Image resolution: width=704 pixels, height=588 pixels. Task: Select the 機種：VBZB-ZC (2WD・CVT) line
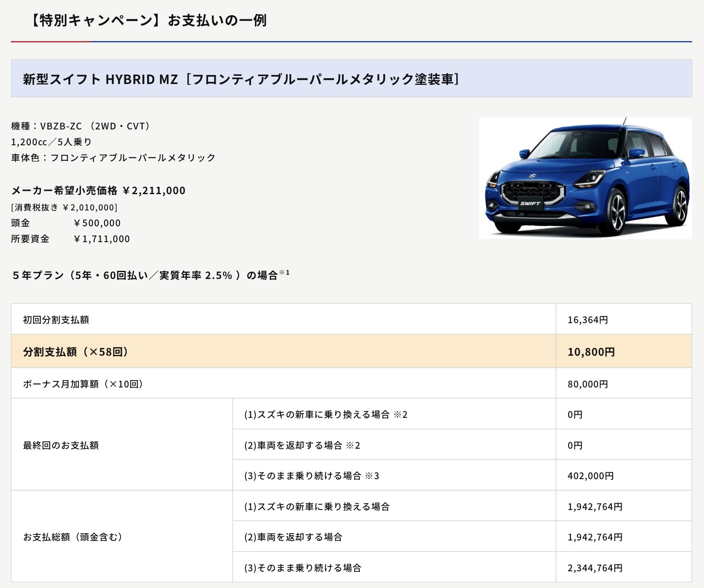coord(81,126)
